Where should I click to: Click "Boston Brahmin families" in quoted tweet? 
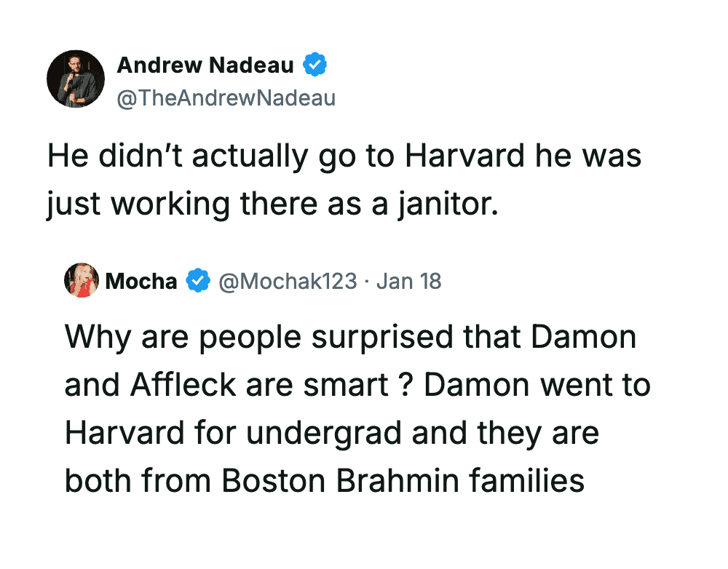(x=403, y=481)
